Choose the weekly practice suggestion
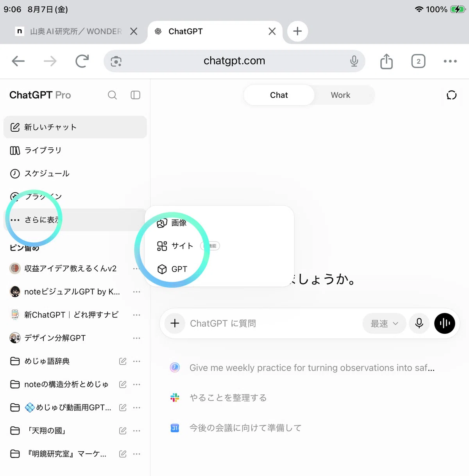The width and height of the screenshot is (469, 476). point(303,368)
